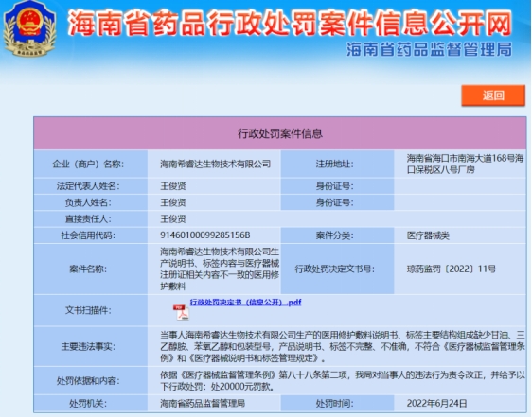Click the 海南省药品监督管理局 header subtitle
Viewport: 532px width, 417px height.
(x=430, y=49)
